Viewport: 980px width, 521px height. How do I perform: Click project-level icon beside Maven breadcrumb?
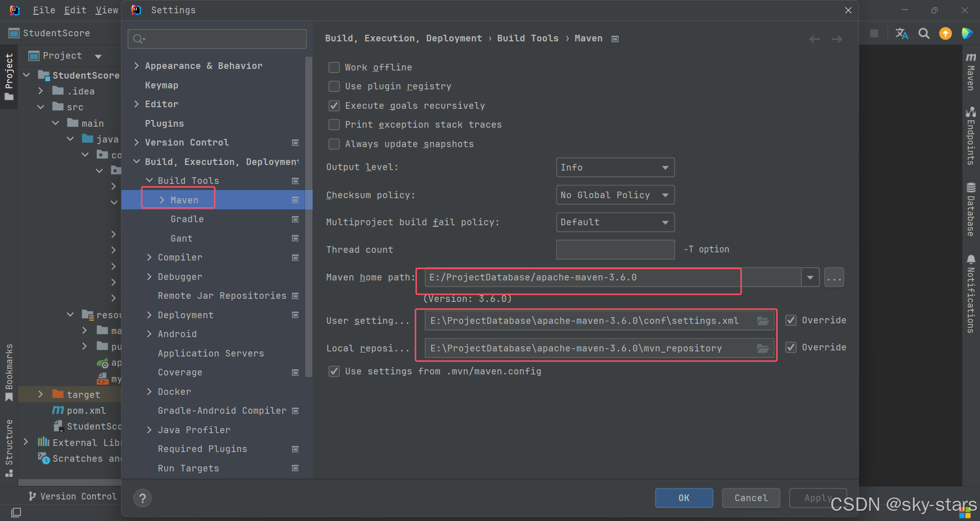(615, 39)
